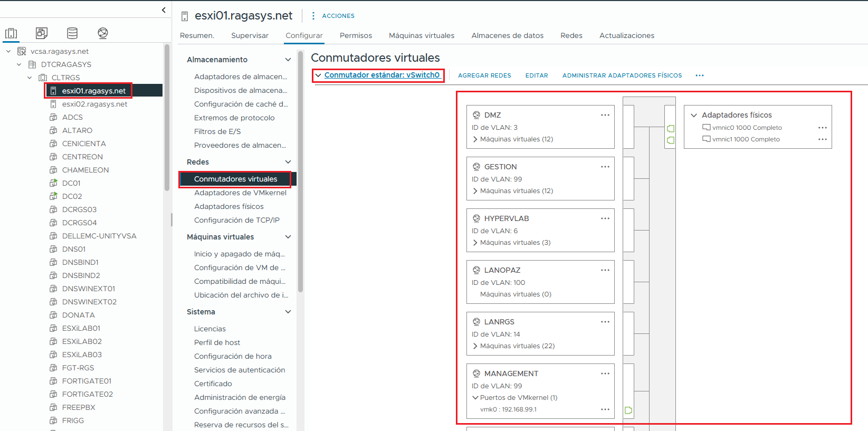Select Adaptadores de VMkernel settings
The width and height of the screenshot is (868, 431).
coord(240,193)
